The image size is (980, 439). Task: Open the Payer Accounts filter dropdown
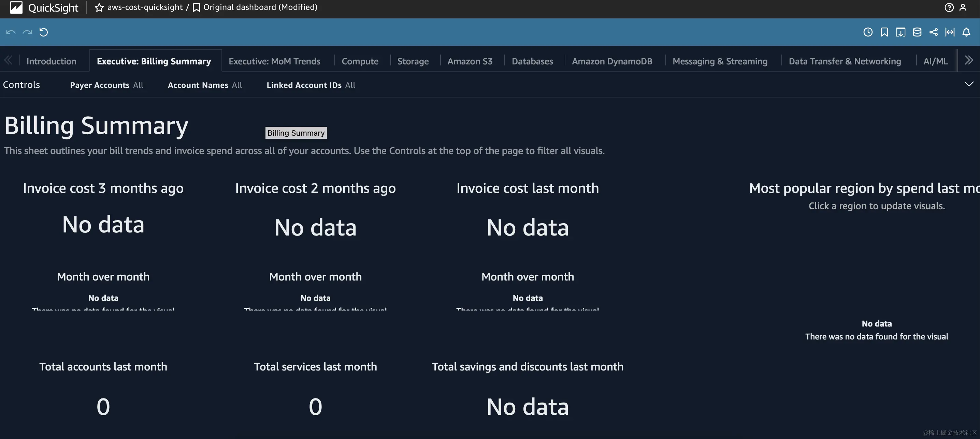coord(106,85)
